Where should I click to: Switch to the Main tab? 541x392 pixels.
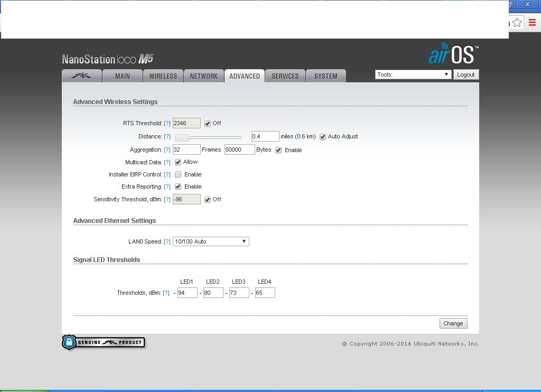[x=123, y=76]
